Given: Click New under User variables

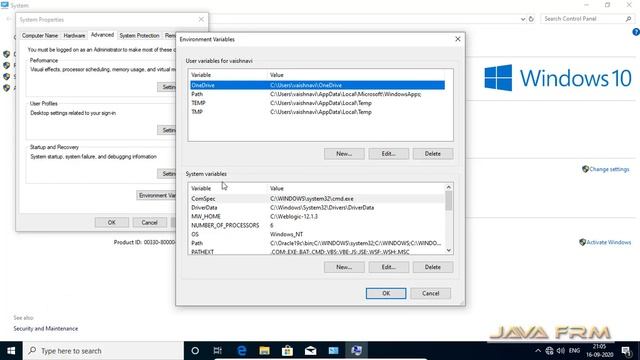Looking at the screenshot, I should [344, 154].
